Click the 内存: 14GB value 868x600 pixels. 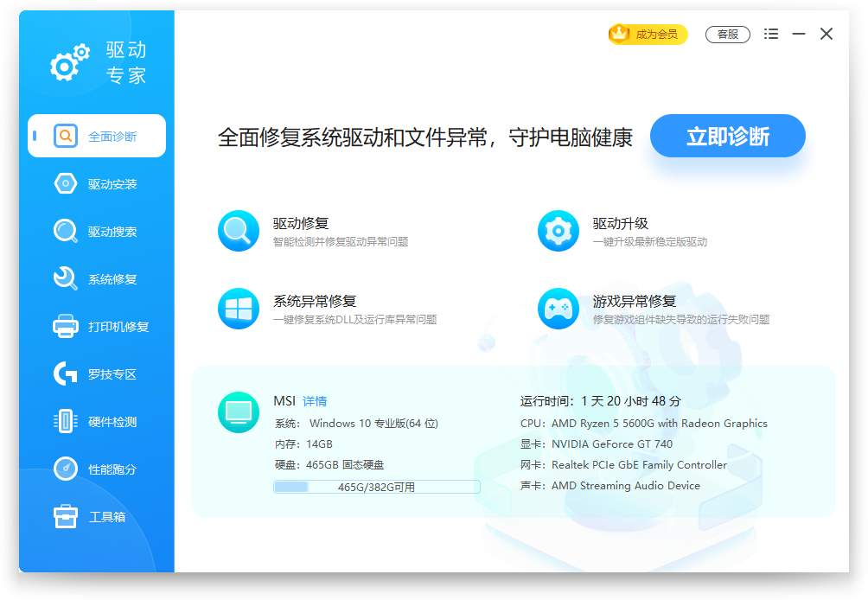[x=304, y=444]
